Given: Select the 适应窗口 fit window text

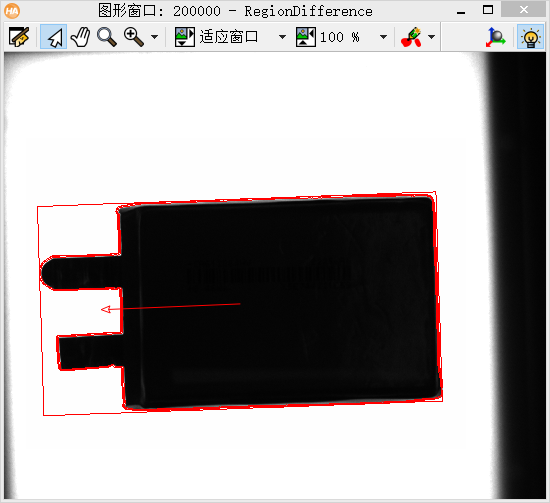Looking at the screenshot, I should (229, 36).
